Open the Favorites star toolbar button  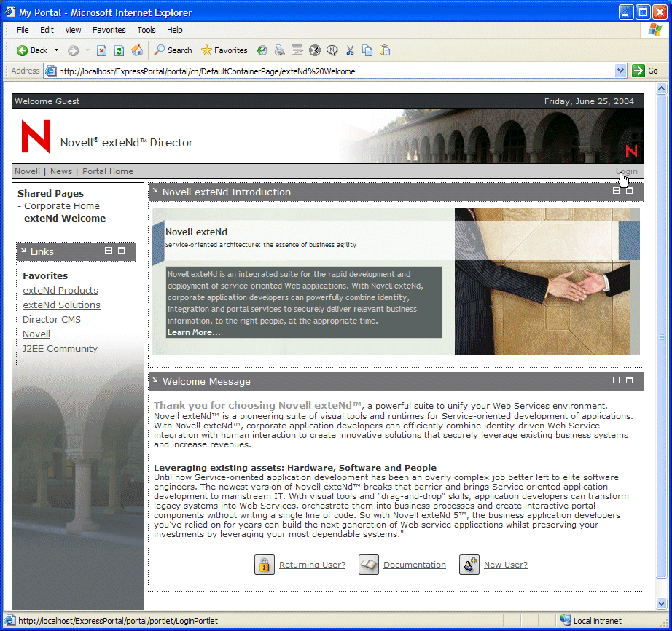point(224,50)
